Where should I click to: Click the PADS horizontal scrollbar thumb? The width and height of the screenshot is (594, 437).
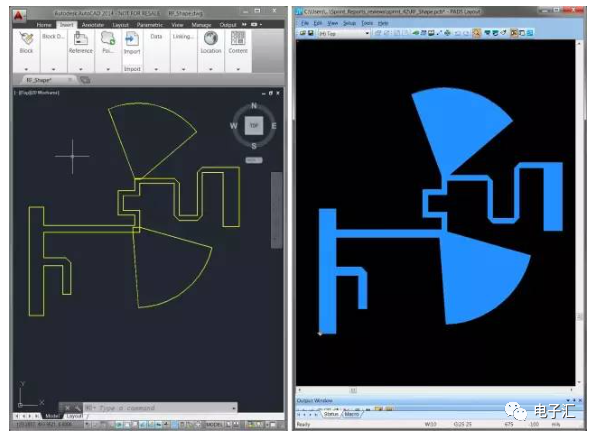click(x=353, y=390)
